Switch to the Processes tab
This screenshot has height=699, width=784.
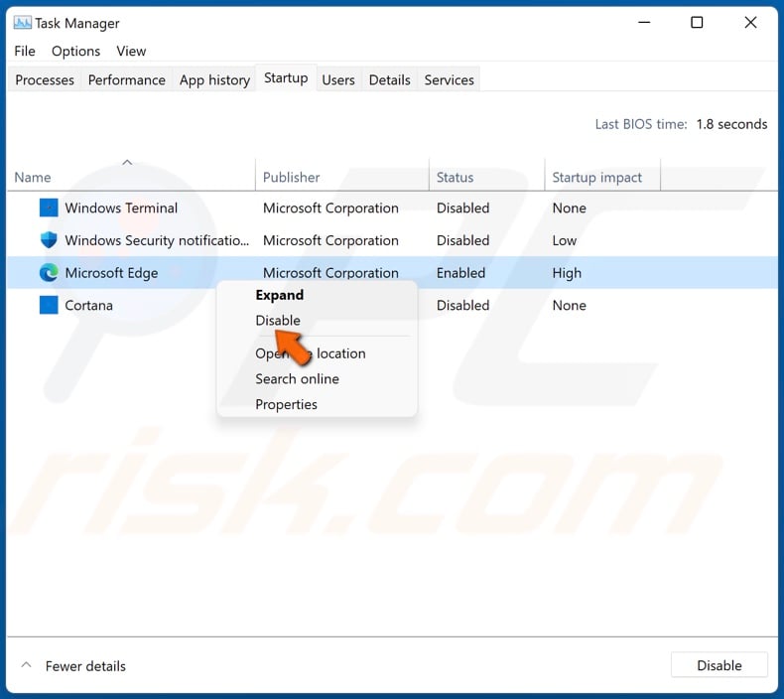pyautogui.click(x=45, y=80)
